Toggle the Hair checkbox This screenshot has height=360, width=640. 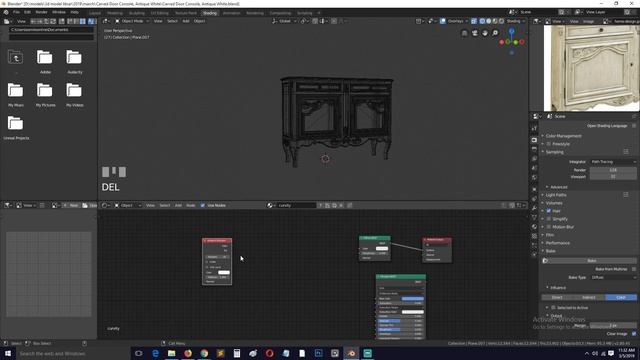(549, 211)
